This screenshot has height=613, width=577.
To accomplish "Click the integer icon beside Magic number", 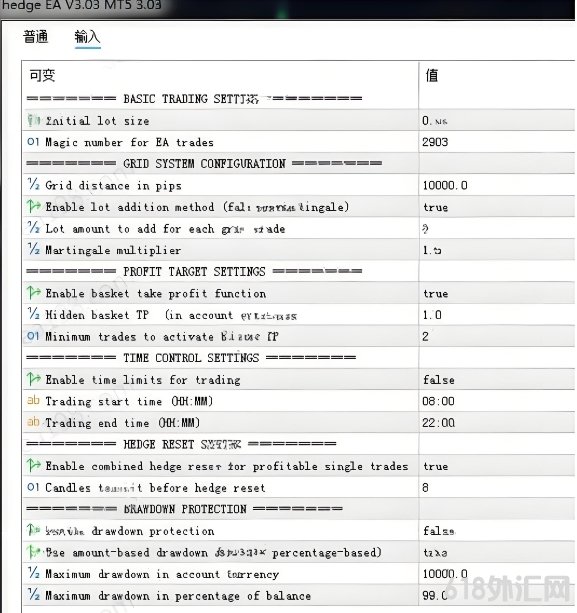I will coord(33,142).
